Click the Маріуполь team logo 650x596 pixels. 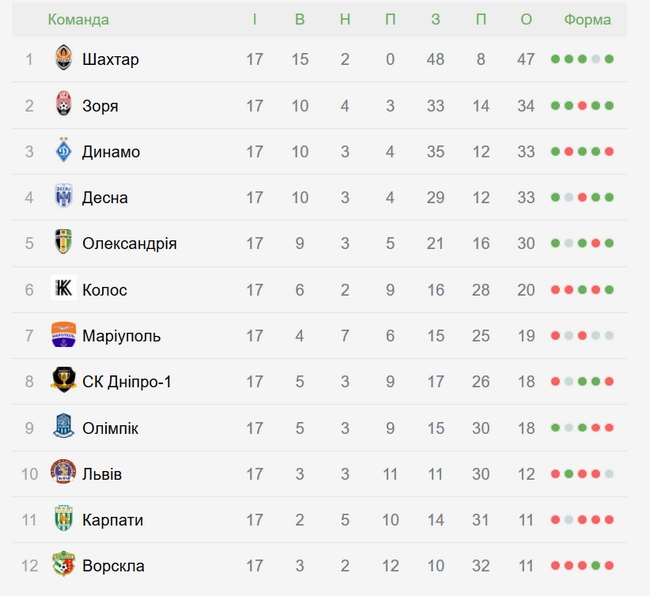pyautogui.click(x=64, y=335)
